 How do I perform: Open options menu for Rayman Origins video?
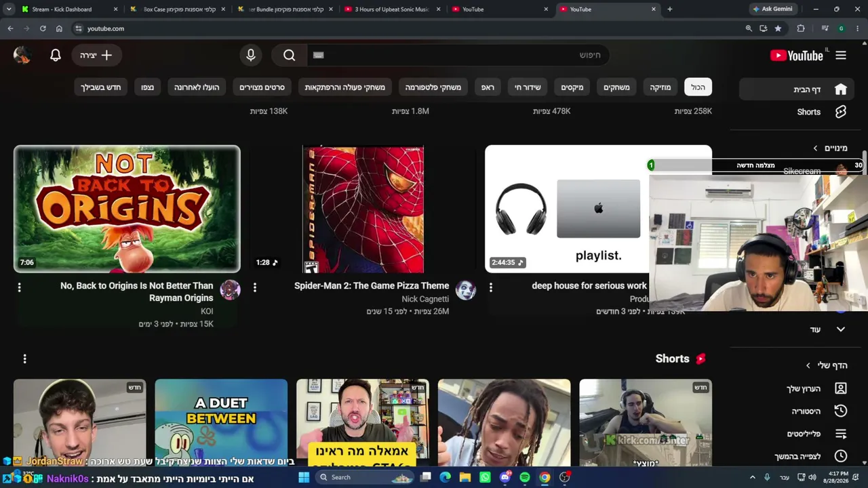coord(19,287)
